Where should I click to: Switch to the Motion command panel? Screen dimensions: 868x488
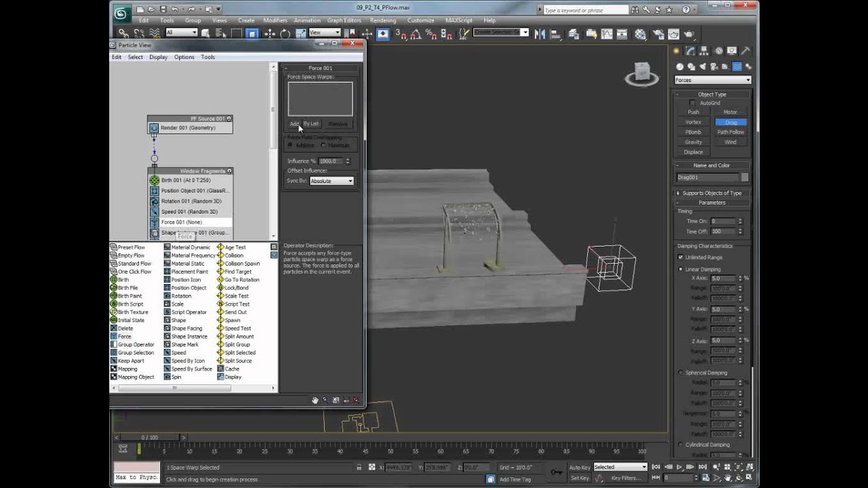click(x=718, y=51)
